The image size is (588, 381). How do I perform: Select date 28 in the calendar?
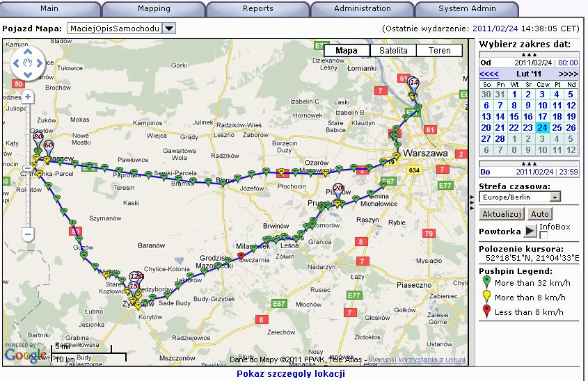500,138
